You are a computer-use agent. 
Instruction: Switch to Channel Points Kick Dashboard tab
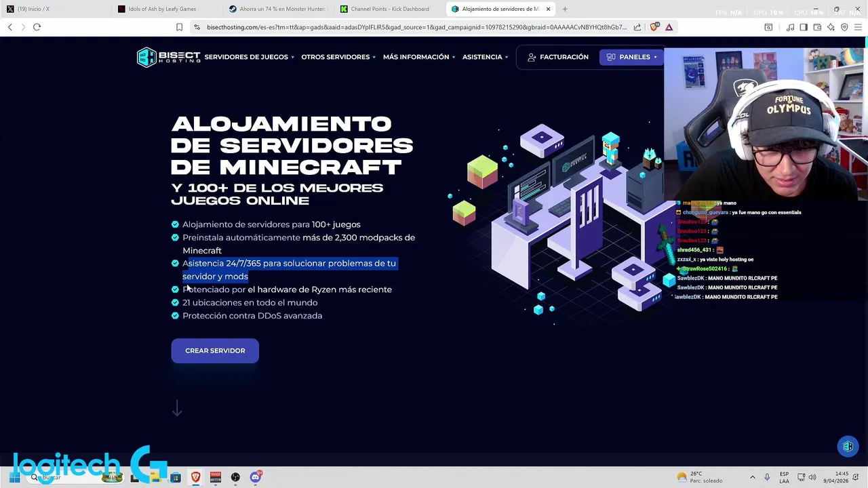pyautogui.click(x=390, y=9)
